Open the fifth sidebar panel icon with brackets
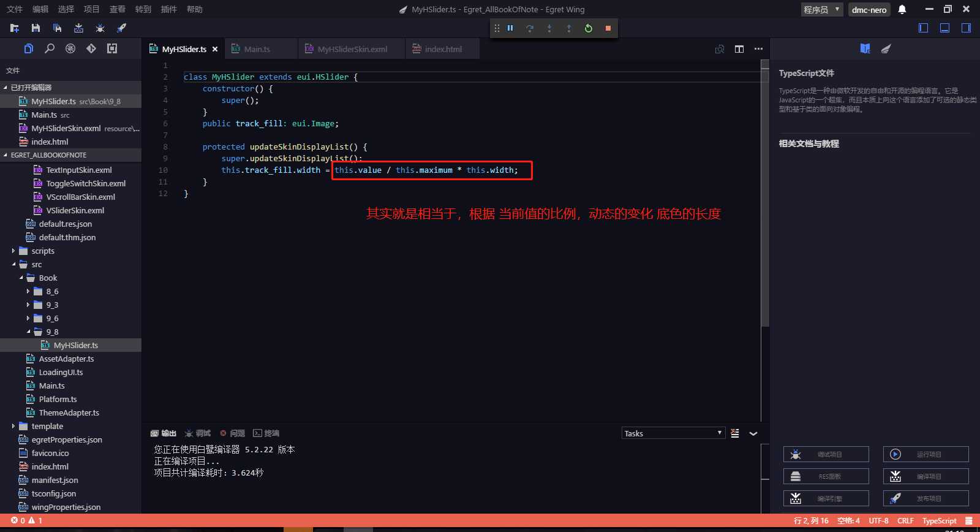 point(112,48)
